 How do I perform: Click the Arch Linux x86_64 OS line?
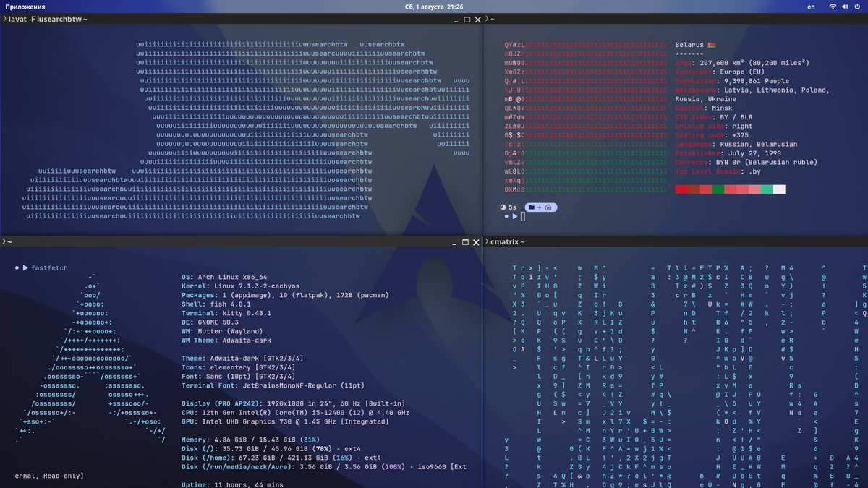[x=224, y=277]
